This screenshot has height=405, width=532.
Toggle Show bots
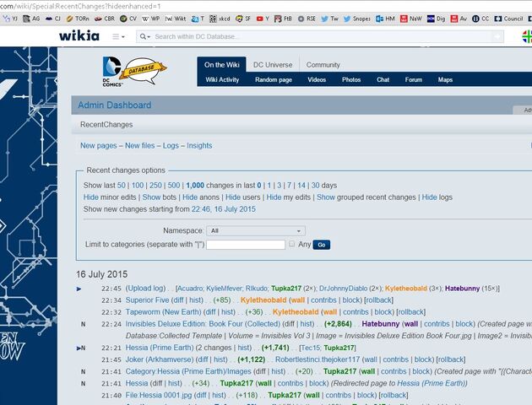coord(151,197)
